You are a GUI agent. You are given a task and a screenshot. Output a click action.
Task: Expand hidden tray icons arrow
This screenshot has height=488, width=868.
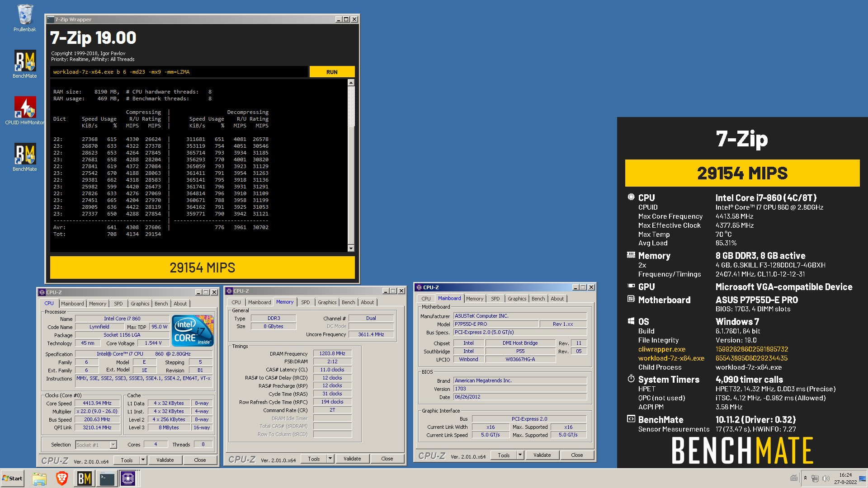(805, 478)
